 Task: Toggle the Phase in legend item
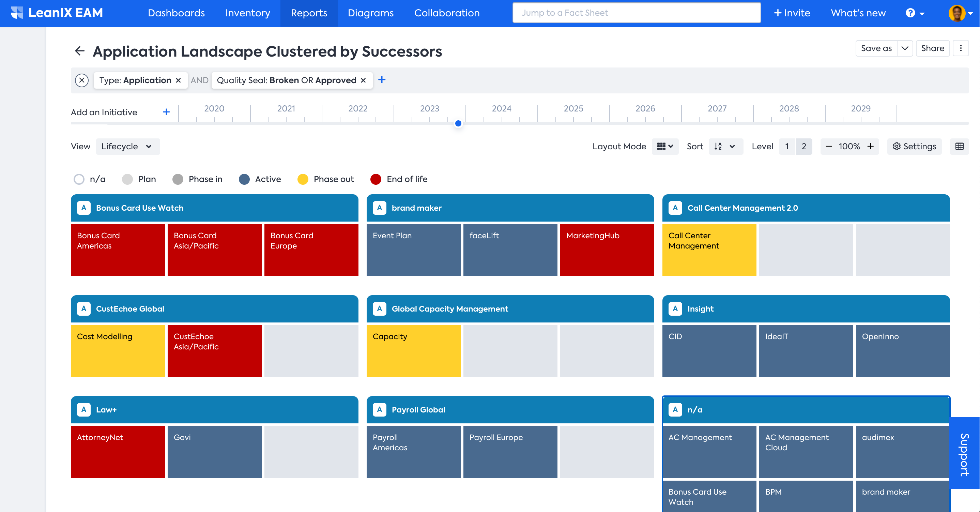(197, 179)
